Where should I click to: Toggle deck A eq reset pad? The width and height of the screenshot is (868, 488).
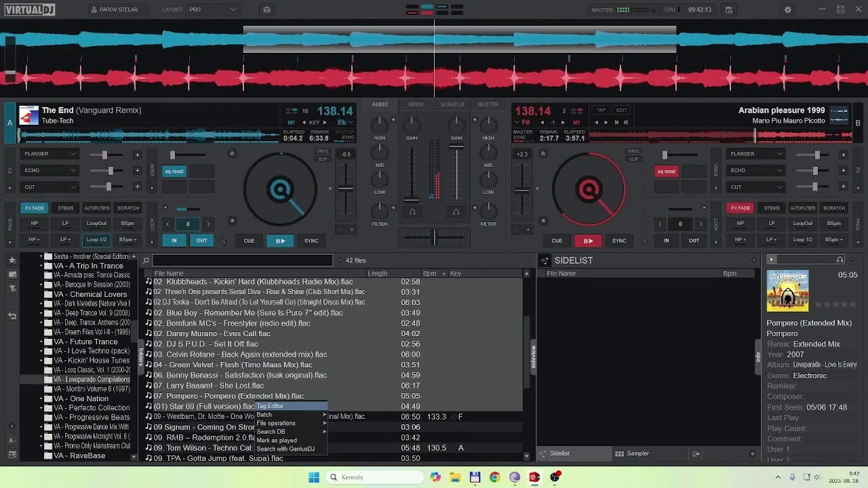pyautogui.click(x=175, y=171)
